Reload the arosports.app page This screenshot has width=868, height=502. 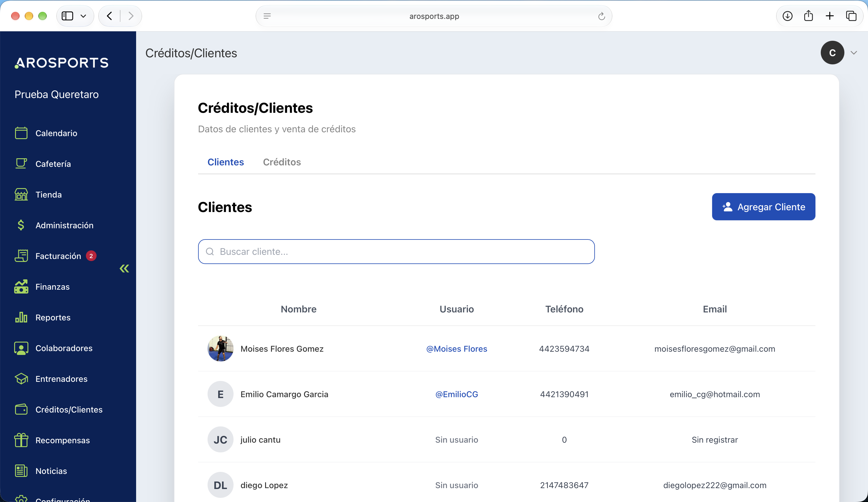point(601,16)
